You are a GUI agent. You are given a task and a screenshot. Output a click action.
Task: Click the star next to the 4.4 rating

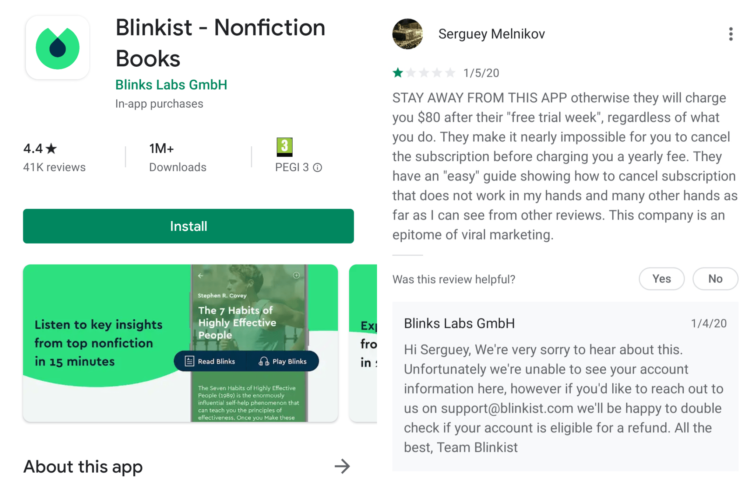(x=51, y=149)
